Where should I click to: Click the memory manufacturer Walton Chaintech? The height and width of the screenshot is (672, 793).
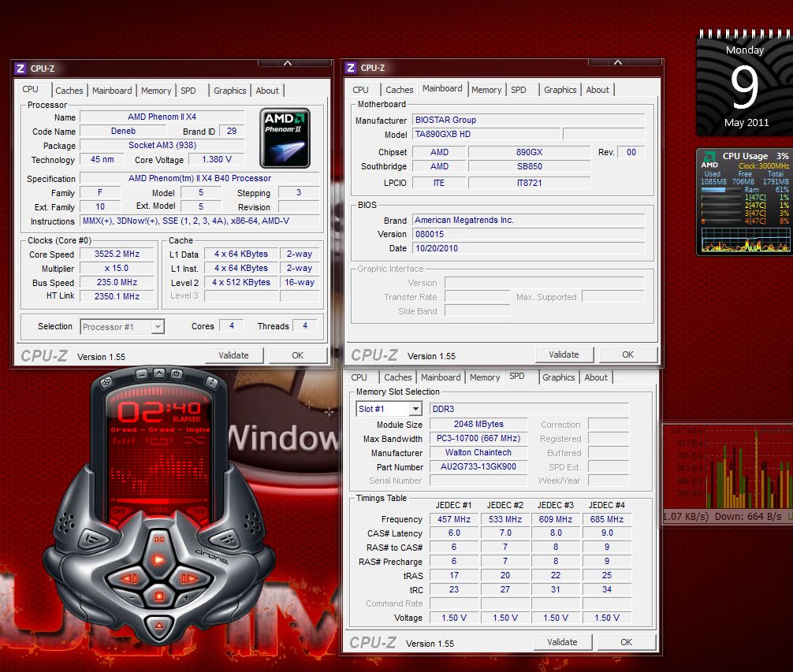(478, 453)
